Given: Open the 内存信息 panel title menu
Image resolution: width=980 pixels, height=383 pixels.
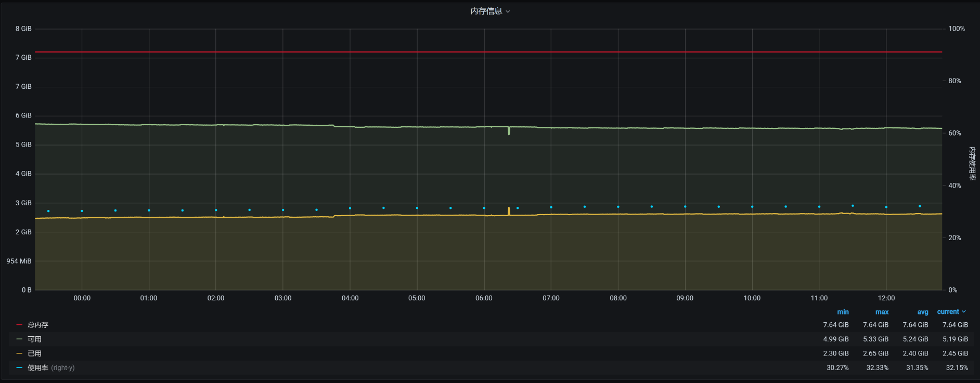Looking at the screenshot, I should 486,11.
